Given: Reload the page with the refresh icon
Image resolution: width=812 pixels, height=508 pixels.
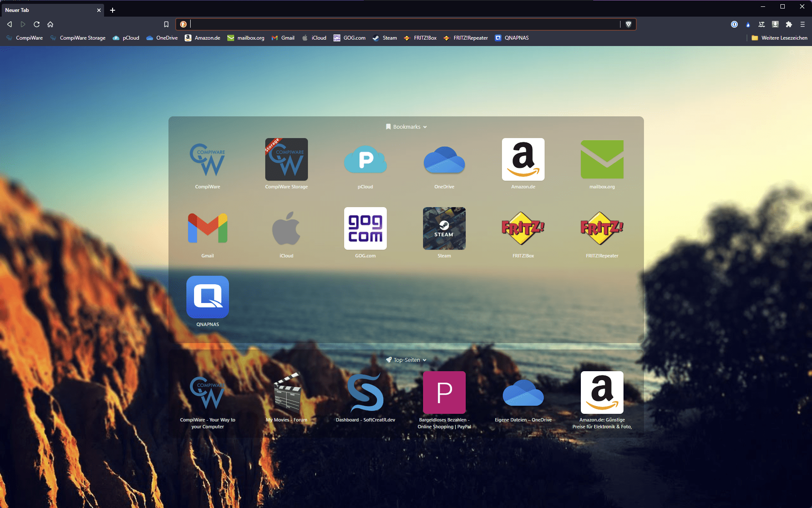Looking at the screenshot, I should click(x=37, y=24).
